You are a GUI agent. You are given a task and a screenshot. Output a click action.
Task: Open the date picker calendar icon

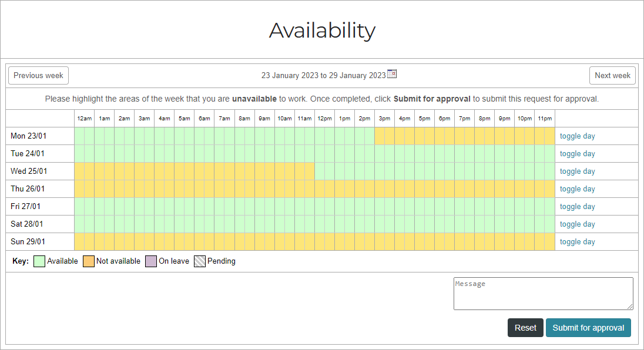[x=392, y=73]
